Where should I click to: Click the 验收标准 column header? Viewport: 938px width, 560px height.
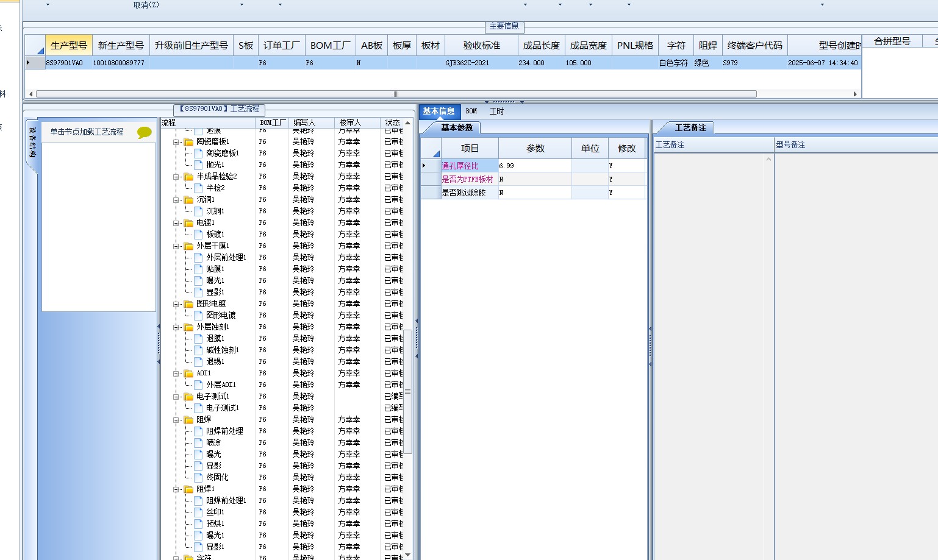[x=482, y=46]
